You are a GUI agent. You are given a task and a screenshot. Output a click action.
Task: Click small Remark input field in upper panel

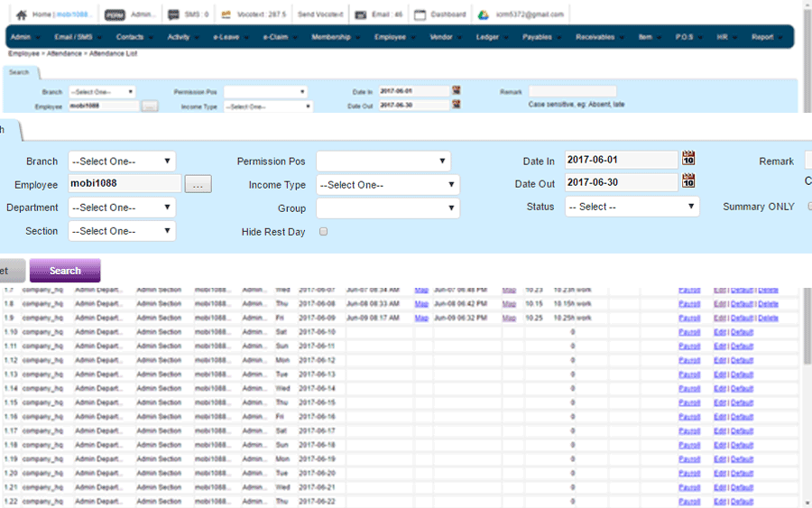pyautogui.click(x=572, y=91)
